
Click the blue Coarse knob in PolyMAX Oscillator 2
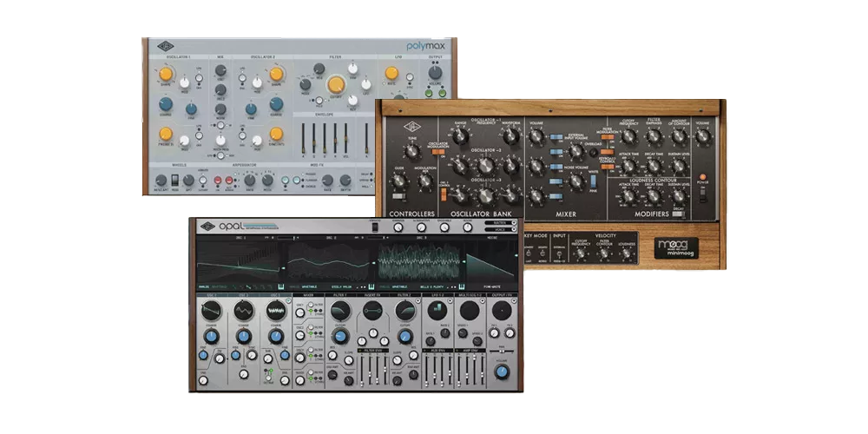pyautogui.click(x=276, y=104)
